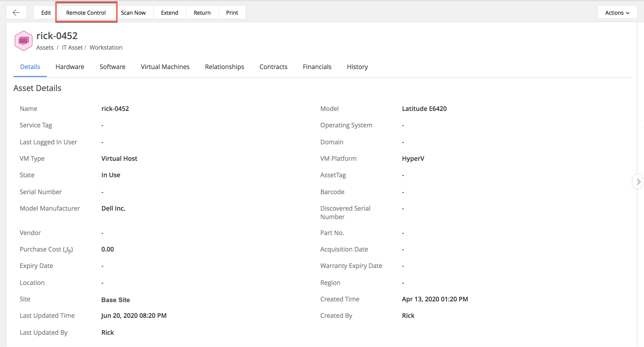Click the Return button

click(202, 12)
